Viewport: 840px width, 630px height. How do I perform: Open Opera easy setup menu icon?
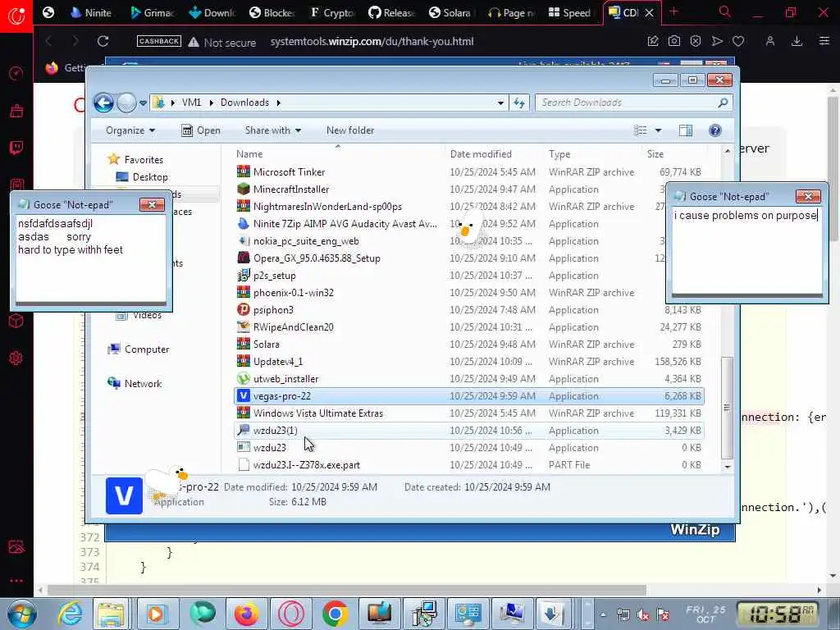824,41
